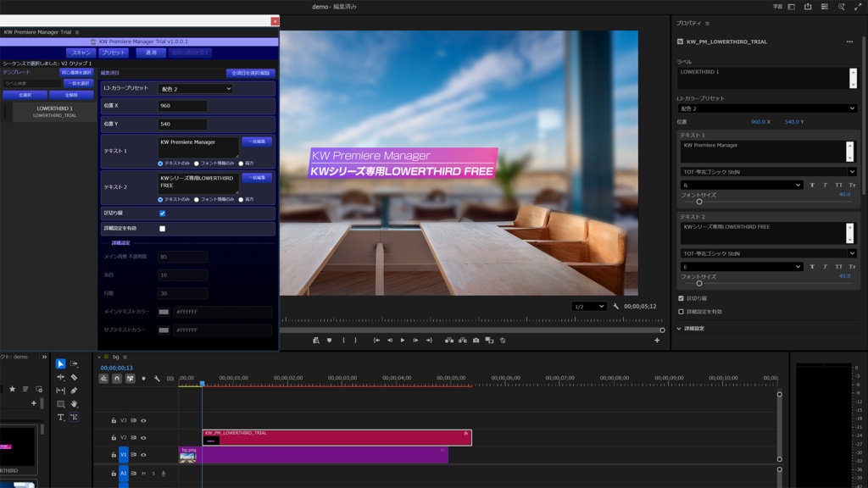Screen dimensions: 868x488
Task: Expand 詳細設定 section in Properties panel
Action: pyautogui.click(x=679, y=329)
